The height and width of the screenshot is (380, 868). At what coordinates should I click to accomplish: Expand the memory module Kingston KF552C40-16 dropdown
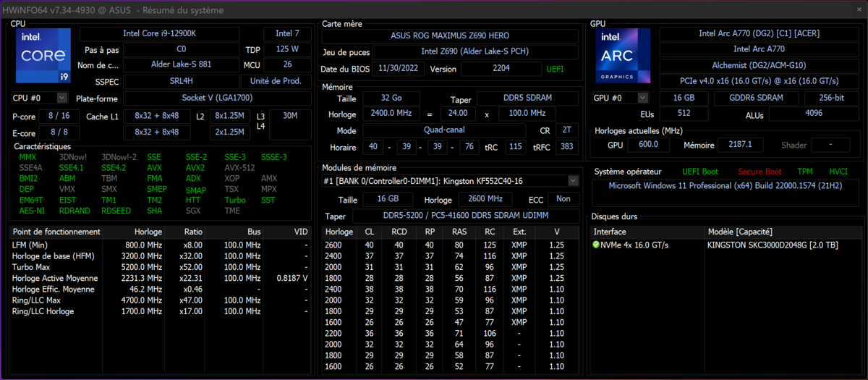point(574,180)
